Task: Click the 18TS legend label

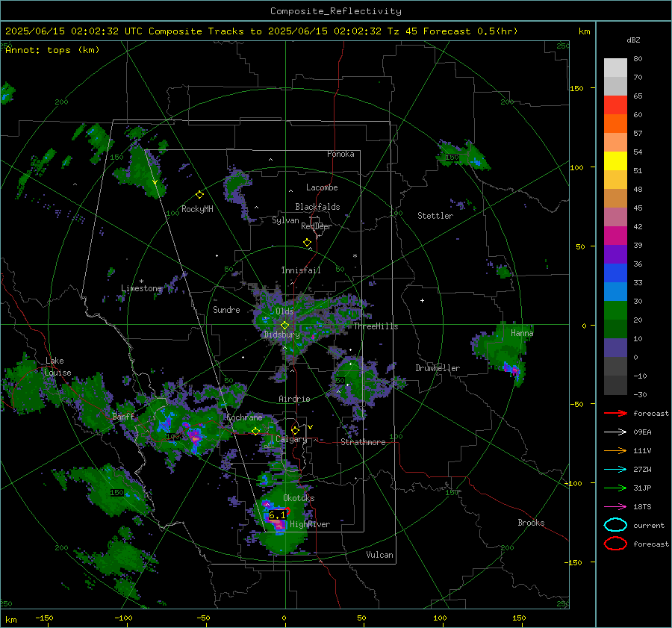Action: point(642,507)
